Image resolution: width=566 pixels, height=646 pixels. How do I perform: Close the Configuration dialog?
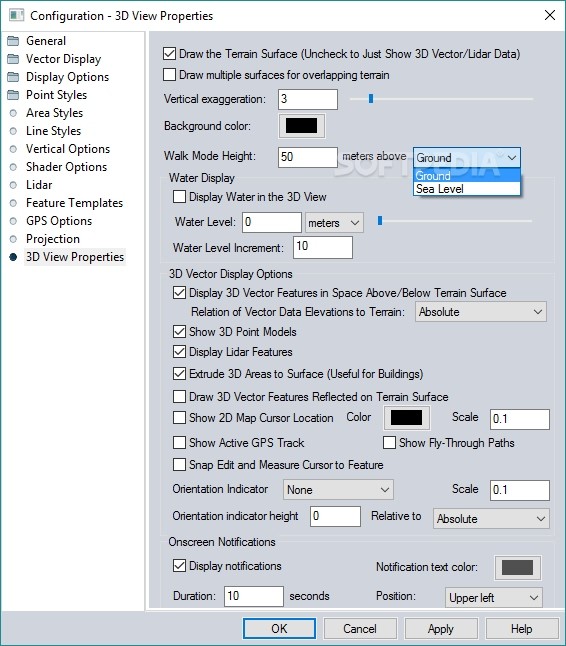[550, 15]
